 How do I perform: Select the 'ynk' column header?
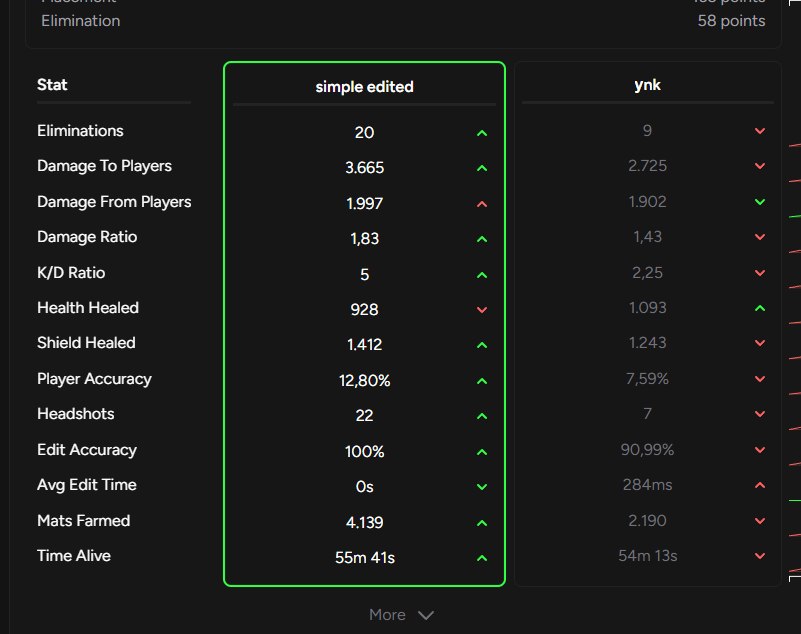[647, 85]
